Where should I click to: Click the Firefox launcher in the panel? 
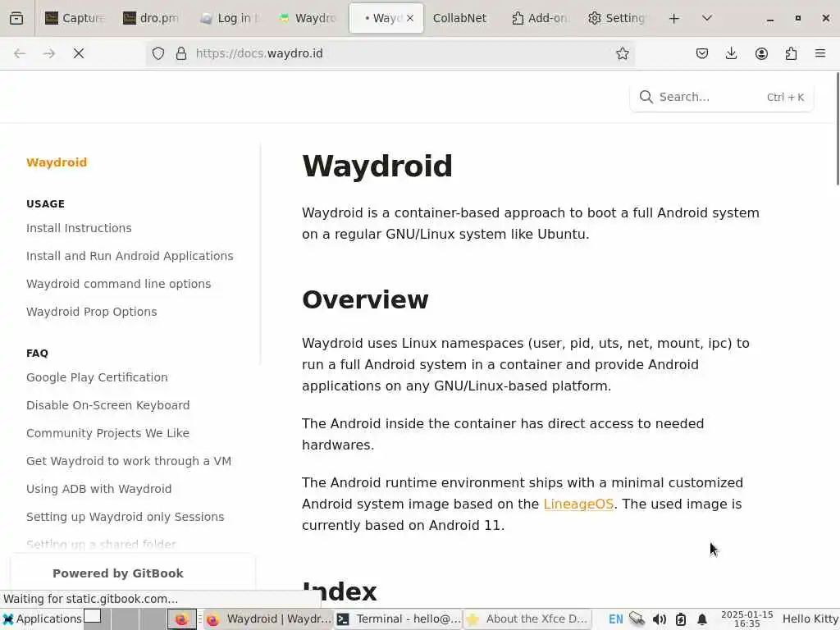point(181,619)
